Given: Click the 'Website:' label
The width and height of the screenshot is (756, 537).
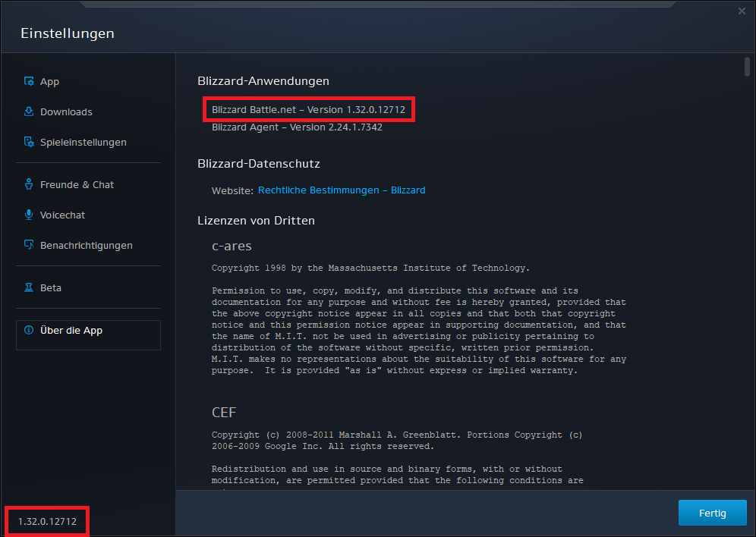Looking at the screenshot, I should pos(232,190).
